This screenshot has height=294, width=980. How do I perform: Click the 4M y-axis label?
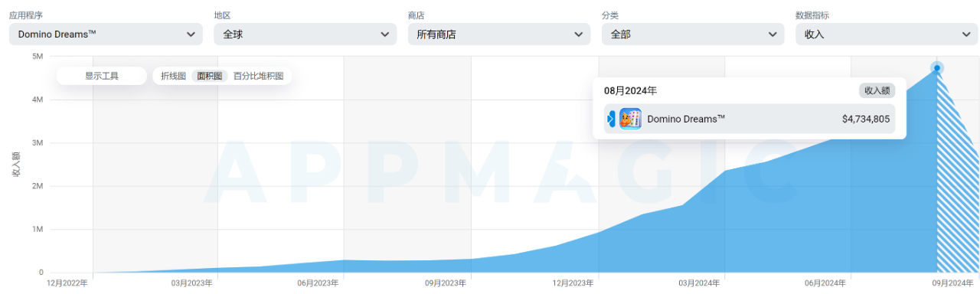click(x=37, y=100)
